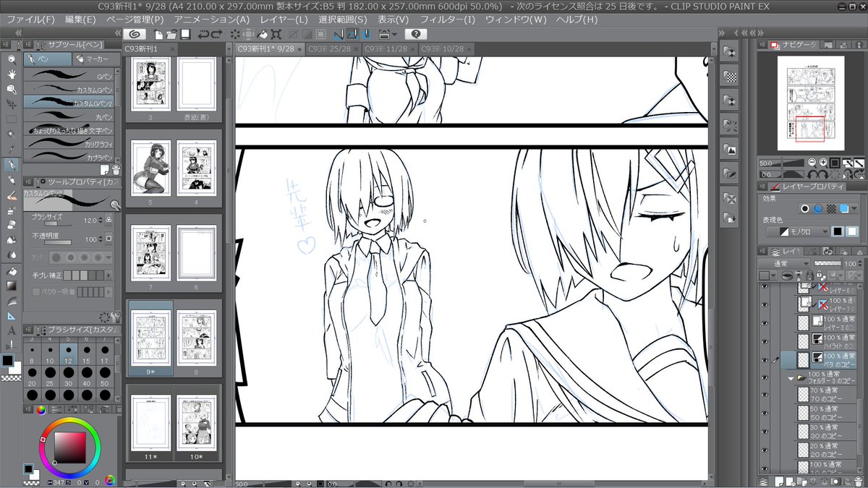Select the Move layer tool
Viewport: 868px width, 488px height.
pos(12,104)
